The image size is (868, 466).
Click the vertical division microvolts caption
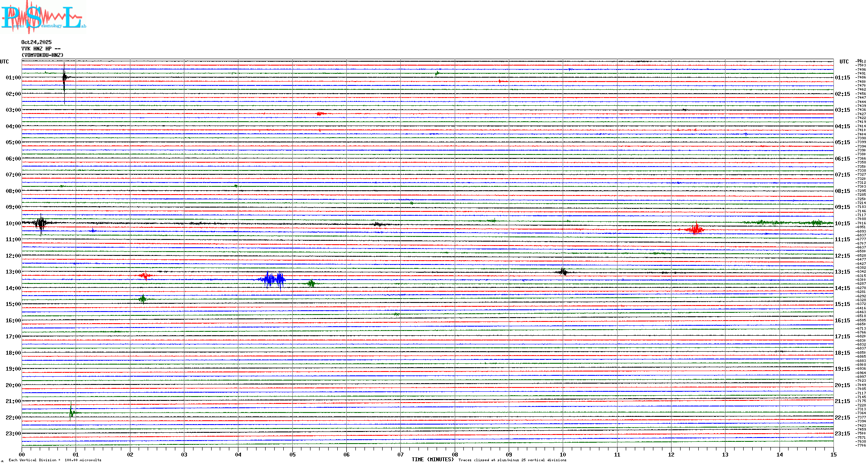(x=55, y=460)
